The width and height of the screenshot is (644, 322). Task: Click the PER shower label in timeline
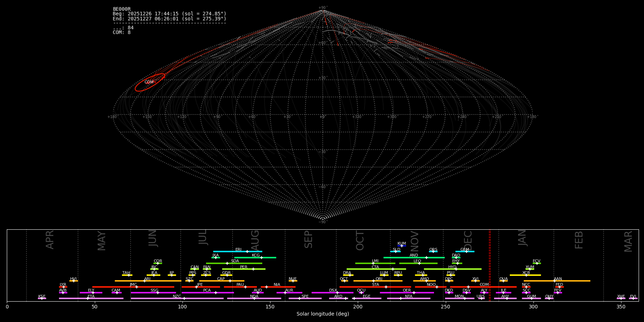pyautogui.click(x=244, y=267)
